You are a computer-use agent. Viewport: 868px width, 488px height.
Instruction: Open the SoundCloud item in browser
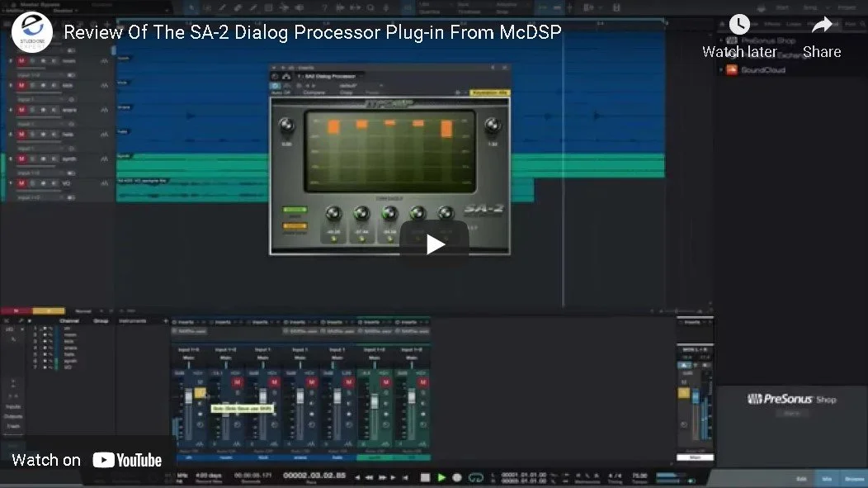[763, 70]
